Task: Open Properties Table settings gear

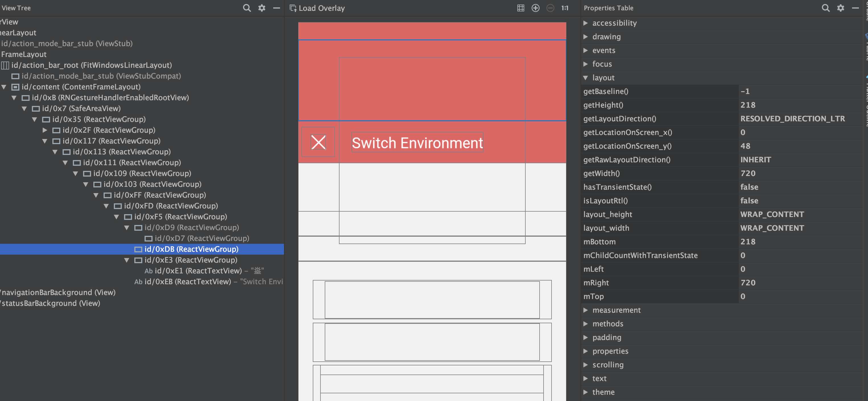Action: pyautogui.click(x=841, y=8)
